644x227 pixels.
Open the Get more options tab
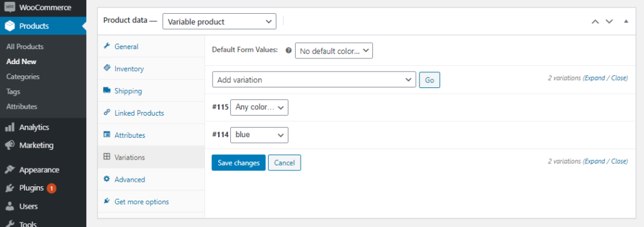151,202
